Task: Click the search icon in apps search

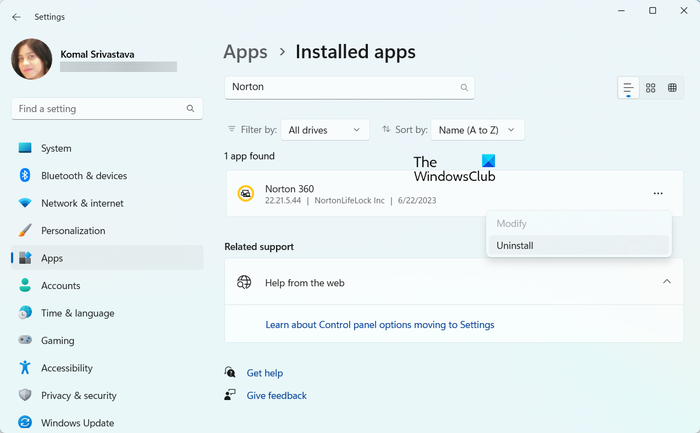Action: (463, 88)
